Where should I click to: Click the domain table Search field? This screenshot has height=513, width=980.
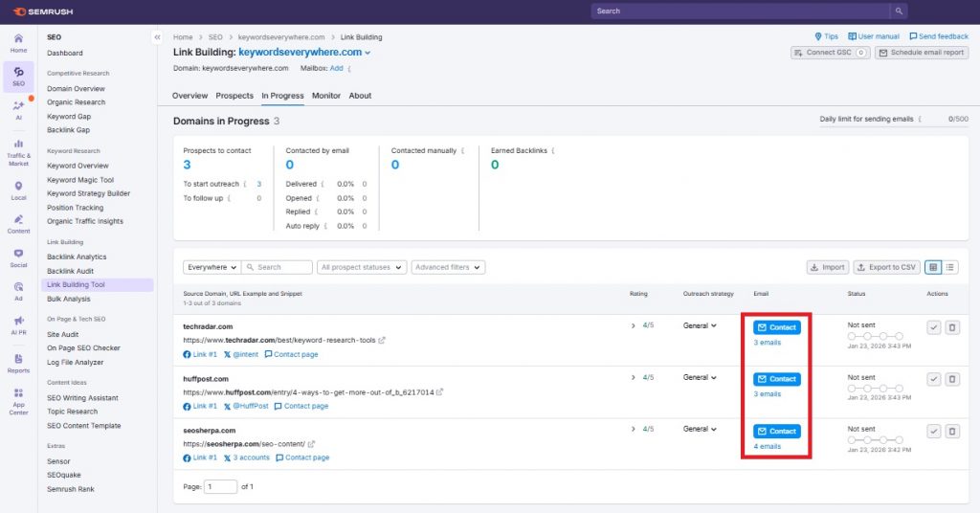pos(277,267)
